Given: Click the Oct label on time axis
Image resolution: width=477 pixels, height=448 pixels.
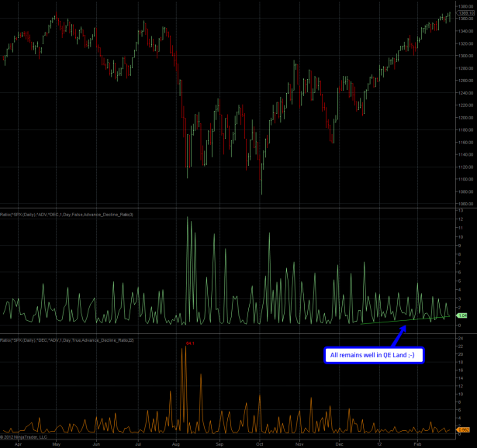Looking at the screenshot, I should point(260,444).
